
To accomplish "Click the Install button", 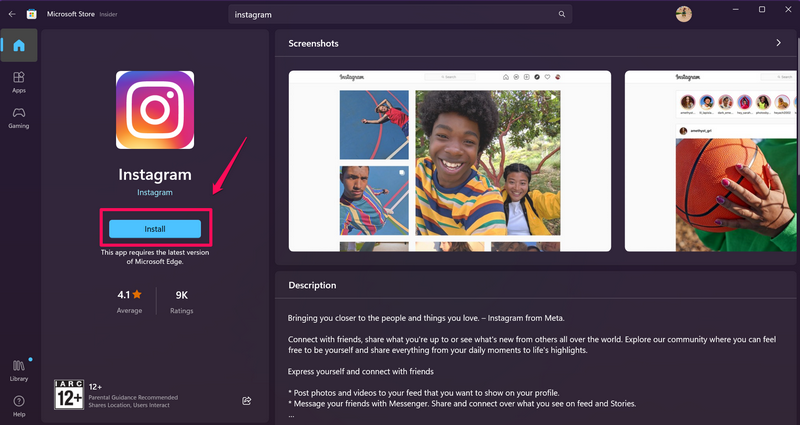I will pos(155,229).
